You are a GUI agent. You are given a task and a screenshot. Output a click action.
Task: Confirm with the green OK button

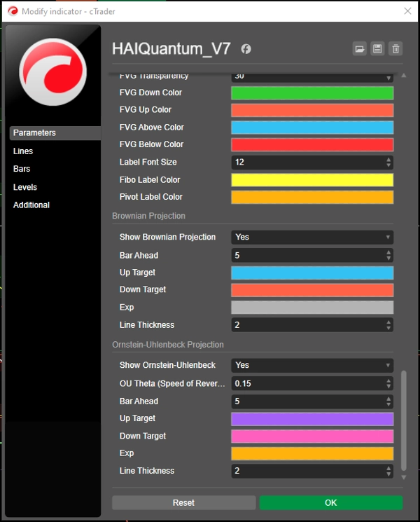[x=331, y=502]
